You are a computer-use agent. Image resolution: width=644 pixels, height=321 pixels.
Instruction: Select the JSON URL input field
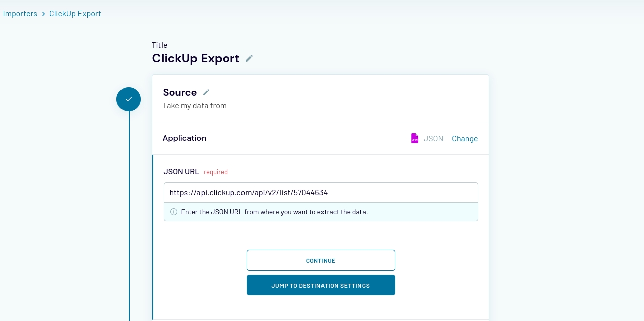point(320,192)
